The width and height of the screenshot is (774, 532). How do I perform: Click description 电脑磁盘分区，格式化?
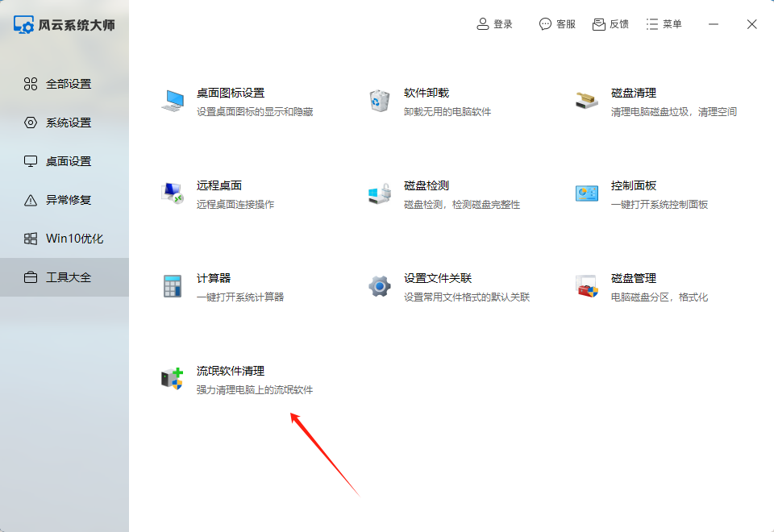click(660, 297)
